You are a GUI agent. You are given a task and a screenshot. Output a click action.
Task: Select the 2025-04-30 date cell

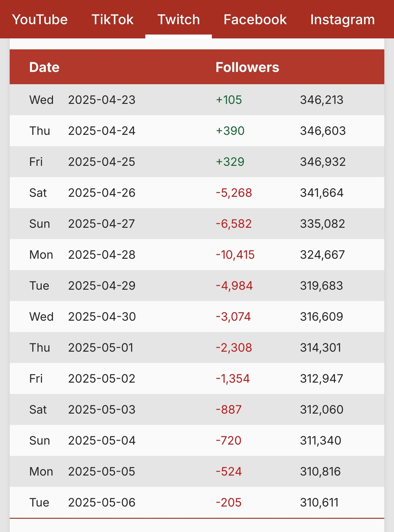pyautogui.click(x=102, y=316)
